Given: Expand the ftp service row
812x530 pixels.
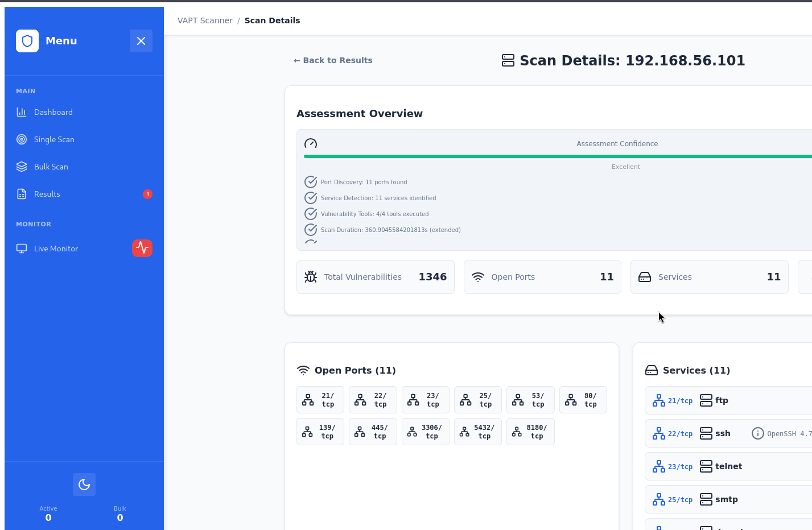Looking at the screenshot, I should click(x=728, y=400).
